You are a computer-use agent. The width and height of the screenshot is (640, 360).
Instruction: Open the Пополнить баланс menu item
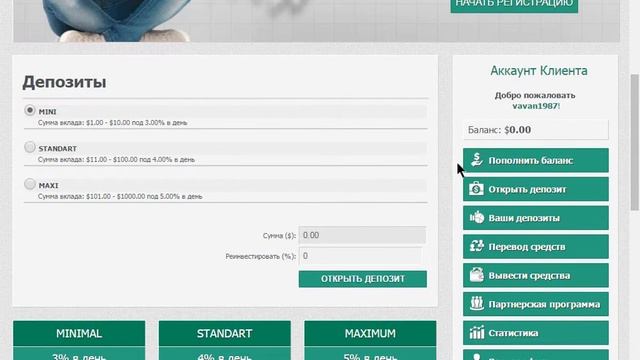coord(536,160)
